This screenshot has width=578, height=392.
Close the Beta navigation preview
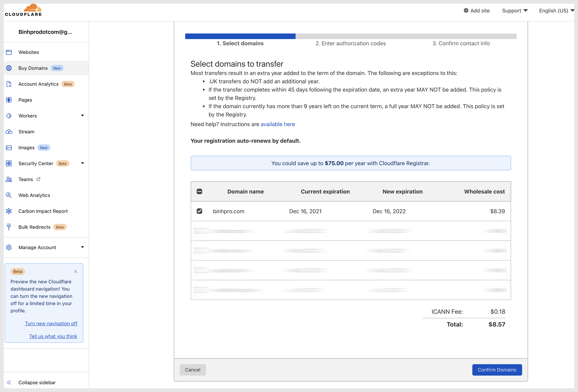coord(75,271)
